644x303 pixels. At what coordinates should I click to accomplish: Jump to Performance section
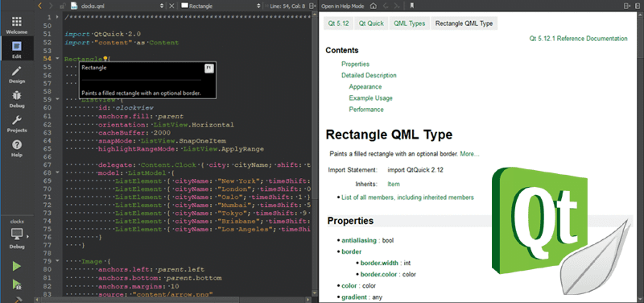click(x=366, y=110)
